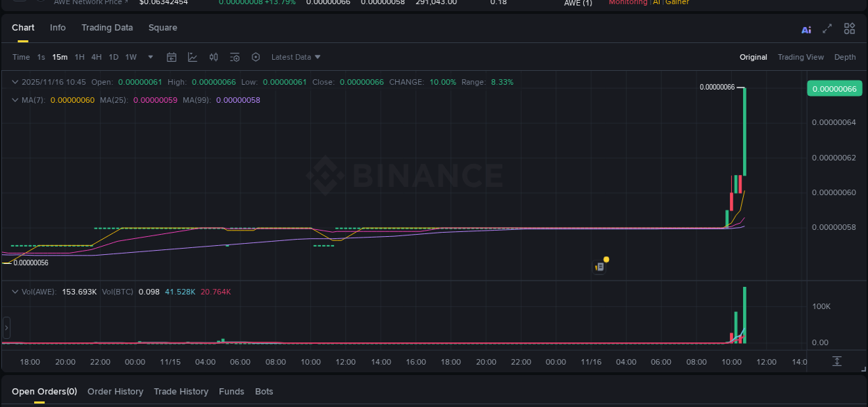This screenshot has width=868, height=407.
Task: Select the chart drawing/line icon
Action: (192, 57)
